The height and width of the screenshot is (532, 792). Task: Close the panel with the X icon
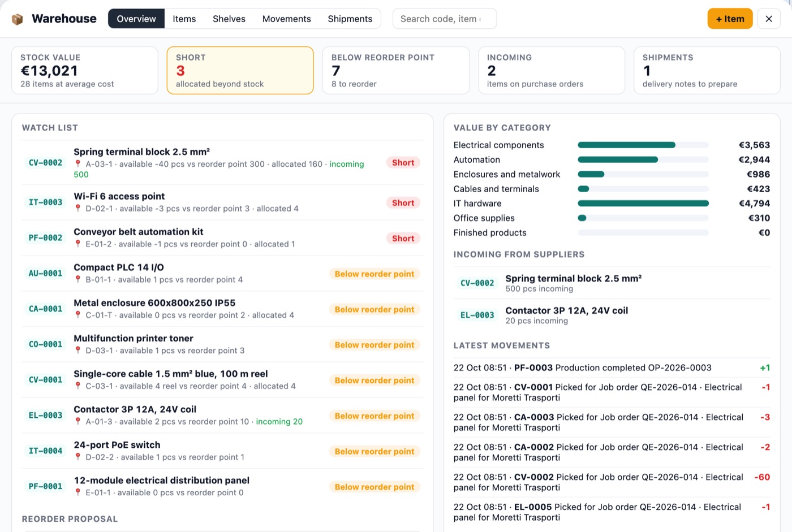pyautogui.click(x=769, y=19)
